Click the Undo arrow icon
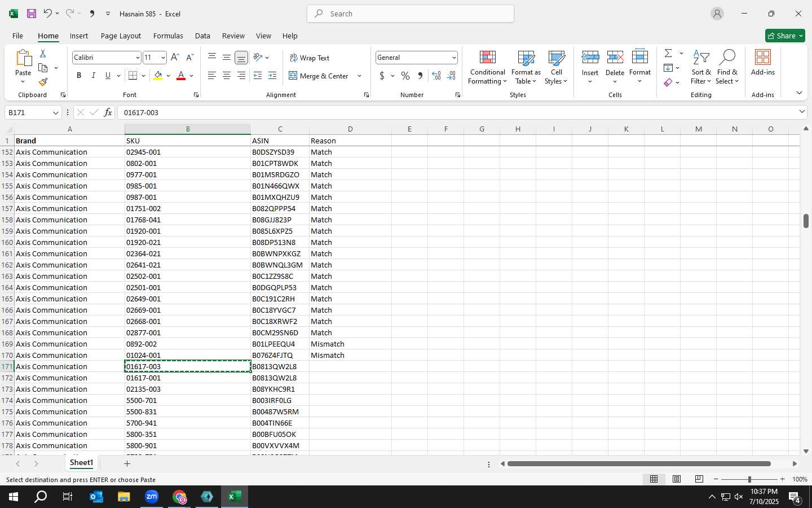This screenshot has height=508, width=812. tap(48, 14)
